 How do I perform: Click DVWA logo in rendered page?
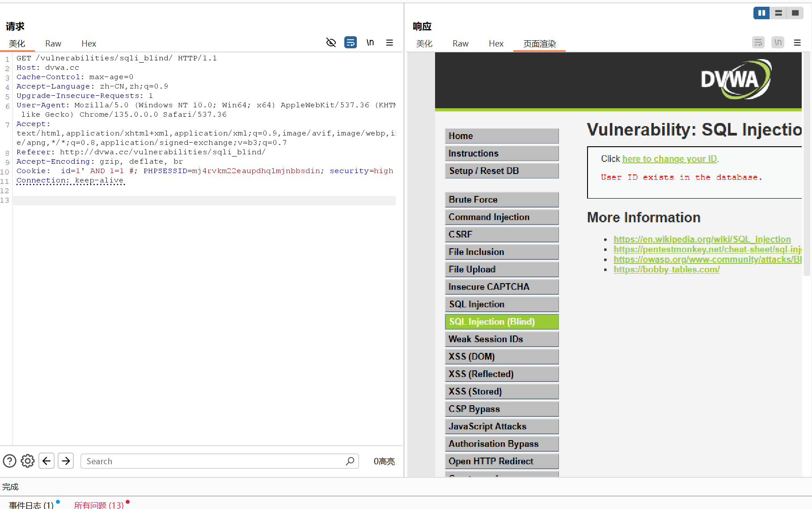736,79
